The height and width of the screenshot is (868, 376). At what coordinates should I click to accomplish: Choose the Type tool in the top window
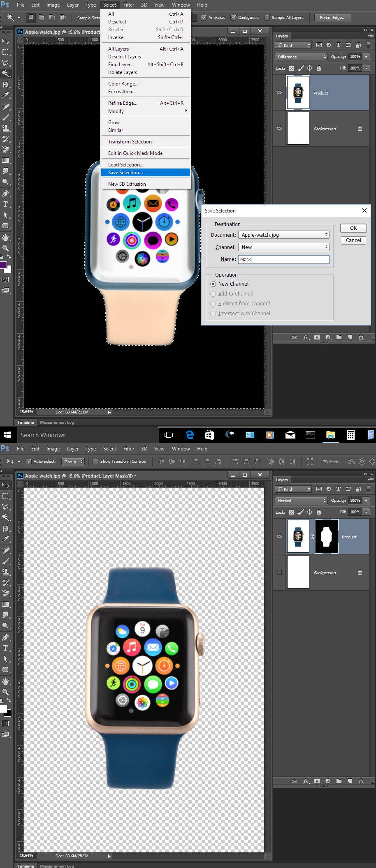(x=5, y=204)
